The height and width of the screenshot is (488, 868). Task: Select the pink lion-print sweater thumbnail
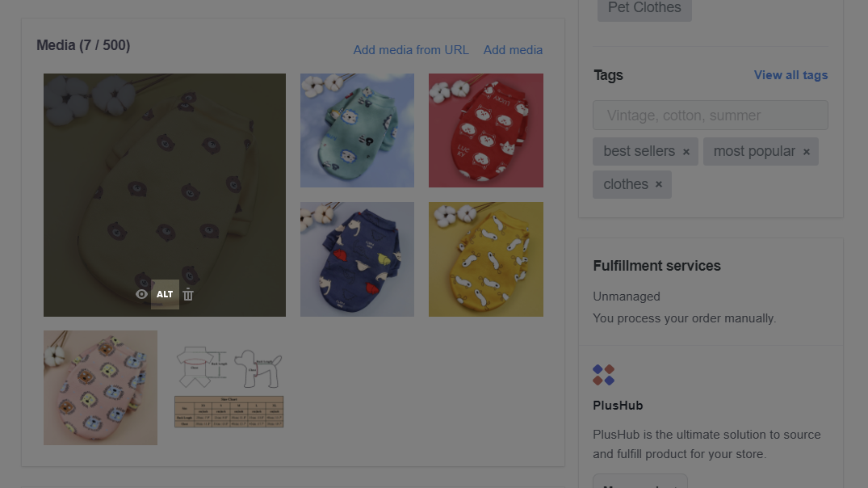coord(100,388)
